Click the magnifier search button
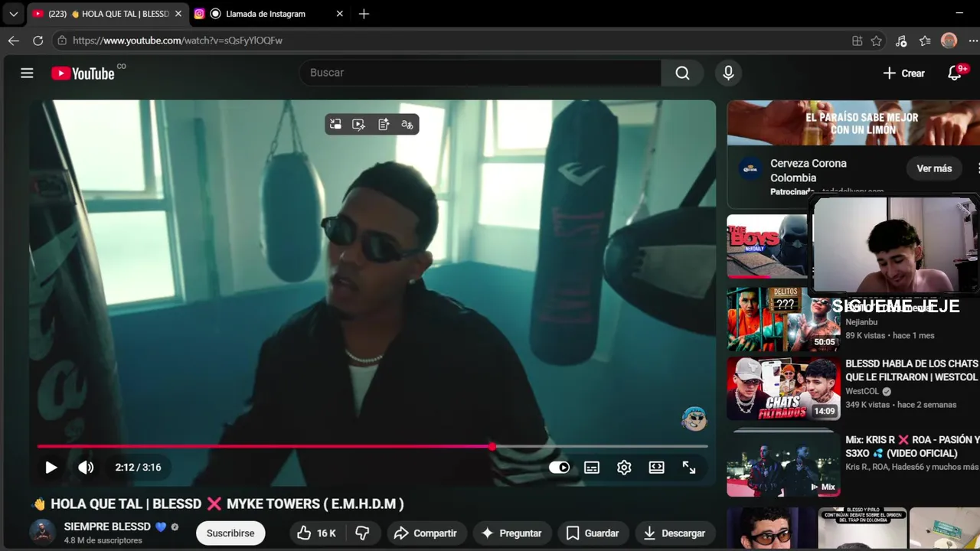The width and height of the screenshot is (980, 551). [x=682, y=73]
